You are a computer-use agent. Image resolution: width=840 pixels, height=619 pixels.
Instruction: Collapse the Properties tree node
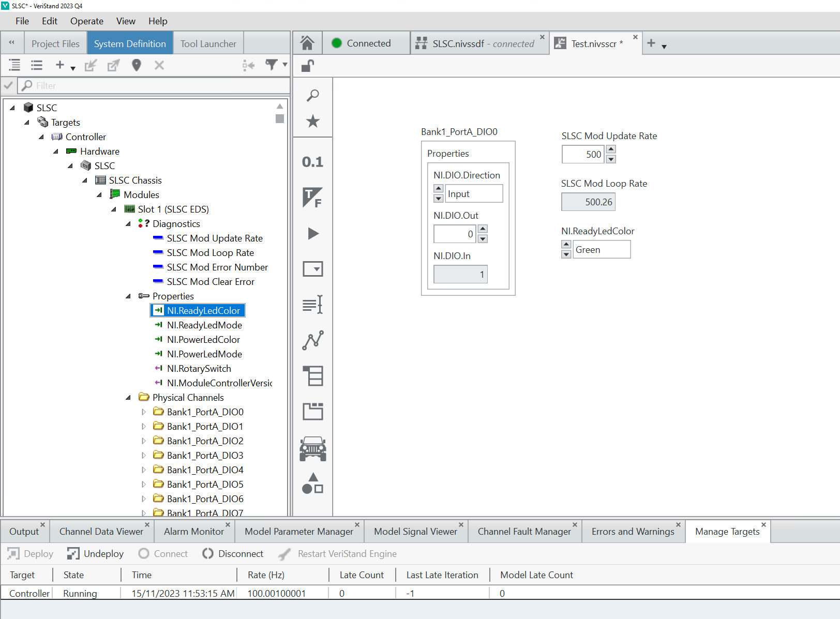tap(128, 296)
